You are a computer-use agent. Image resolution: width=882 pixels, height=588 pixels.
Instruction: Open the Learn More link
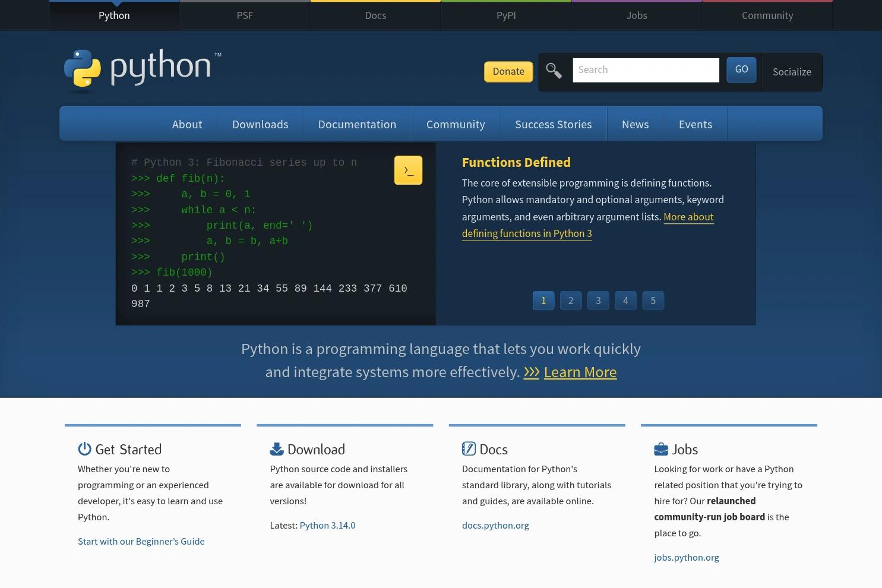tap(580, 372)
